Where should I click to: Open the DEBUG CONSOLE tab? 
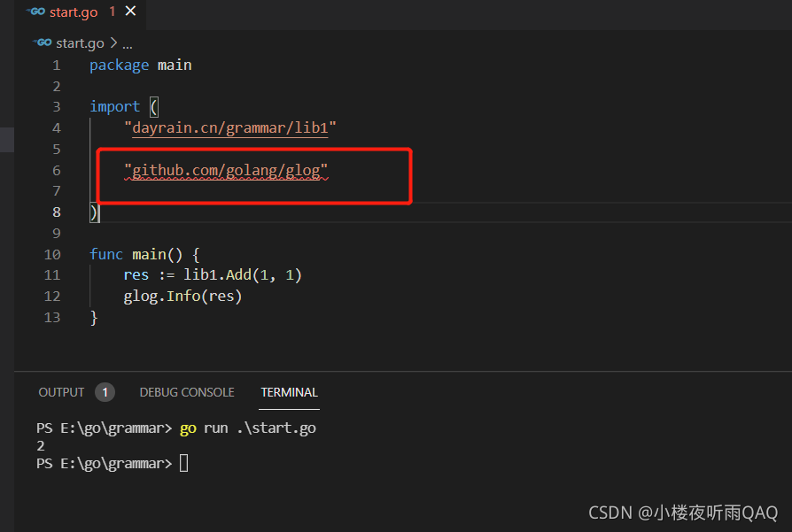187,392
